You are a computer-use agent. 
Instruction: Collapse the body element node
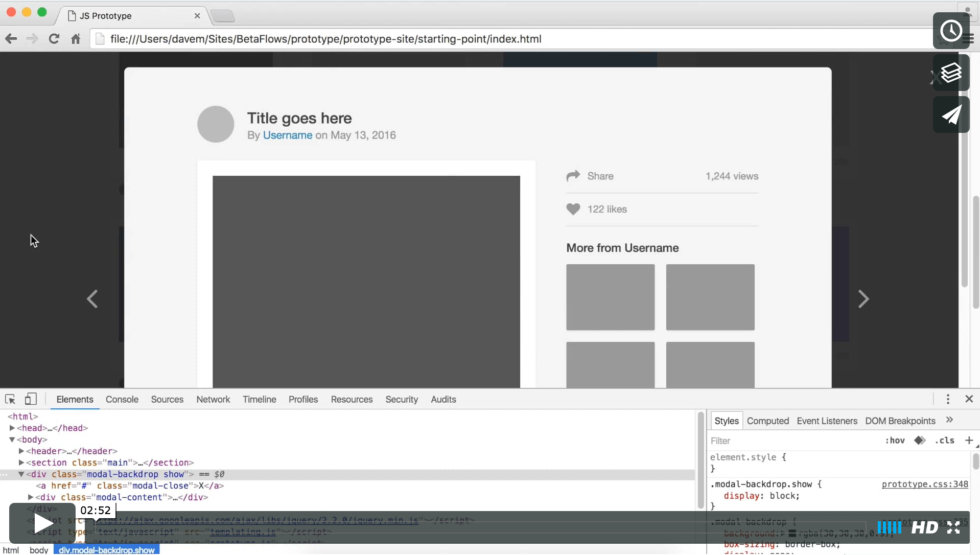(x=12, y=440)
